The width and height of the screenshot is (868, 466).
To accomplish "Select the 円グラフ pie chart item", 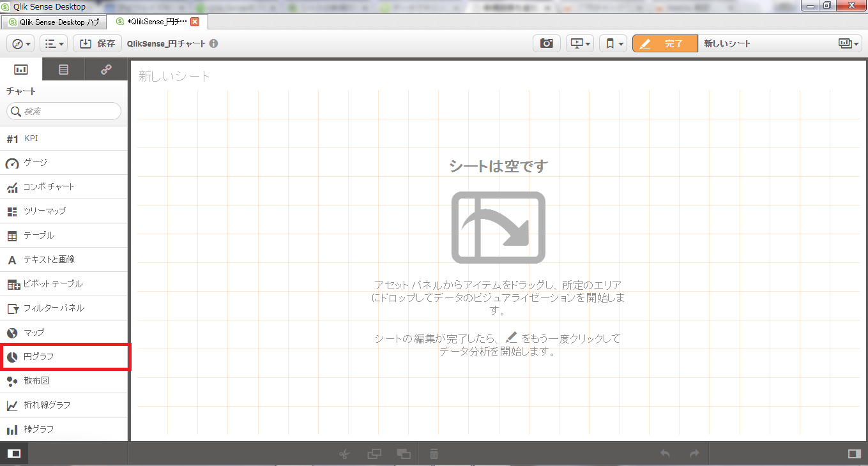I will click(x=65, y=357).
